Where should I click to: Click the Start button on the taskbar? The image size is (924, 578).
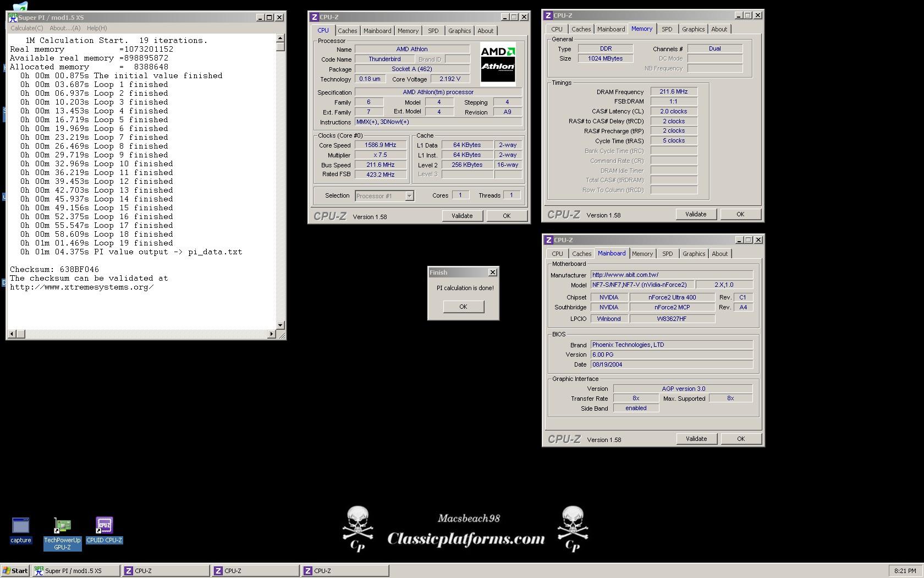[x=15, y=571]
